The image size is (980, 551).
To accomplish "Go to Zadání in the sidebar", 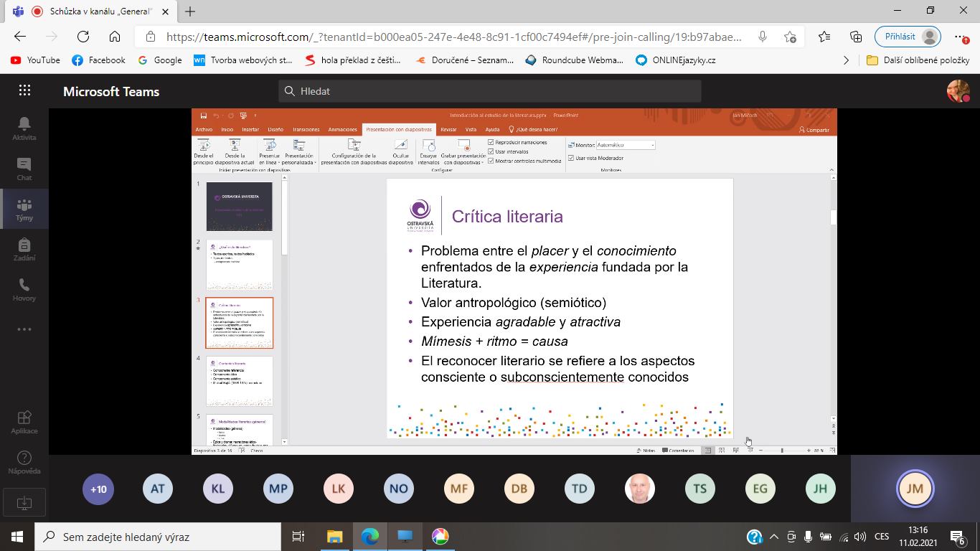I will tap(24, 249).
